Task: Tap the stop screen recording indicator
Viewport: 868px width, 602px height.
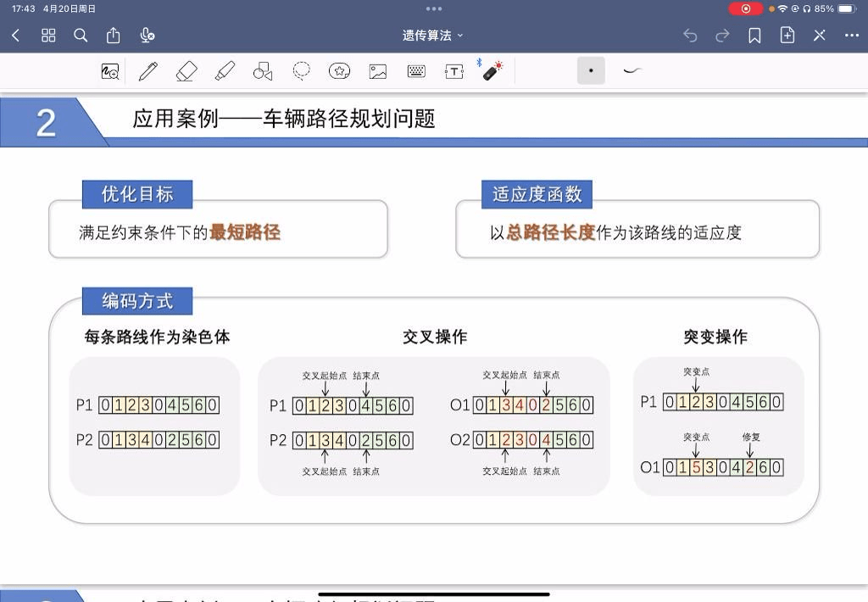Action: (x=746, y=8)
